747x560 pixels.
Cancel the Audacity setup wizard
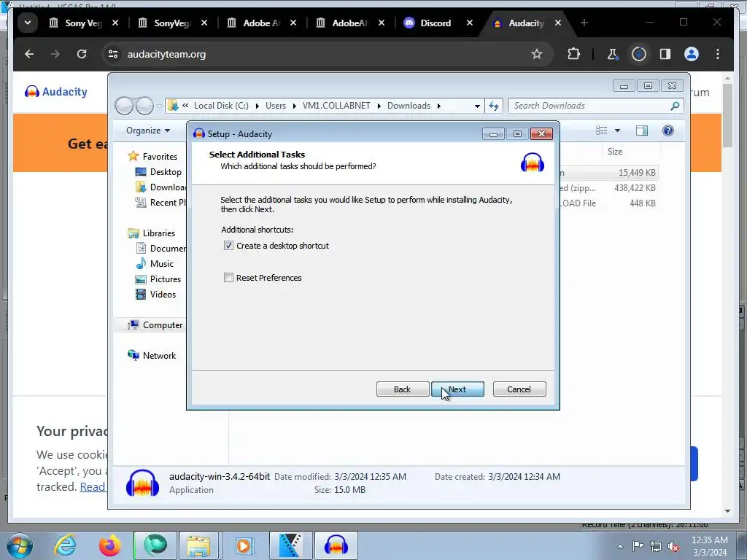519,389
